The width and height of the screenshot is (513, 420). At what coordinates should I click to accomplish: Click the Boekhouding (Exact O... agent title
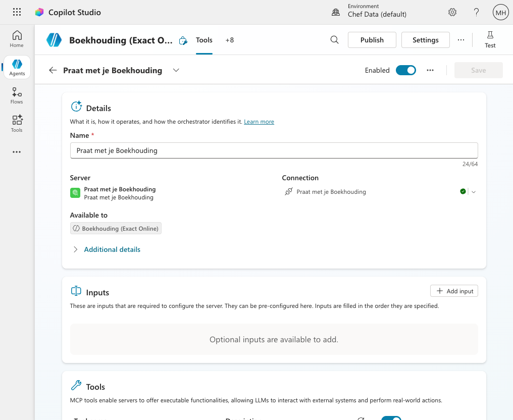(x=121, y=40)
